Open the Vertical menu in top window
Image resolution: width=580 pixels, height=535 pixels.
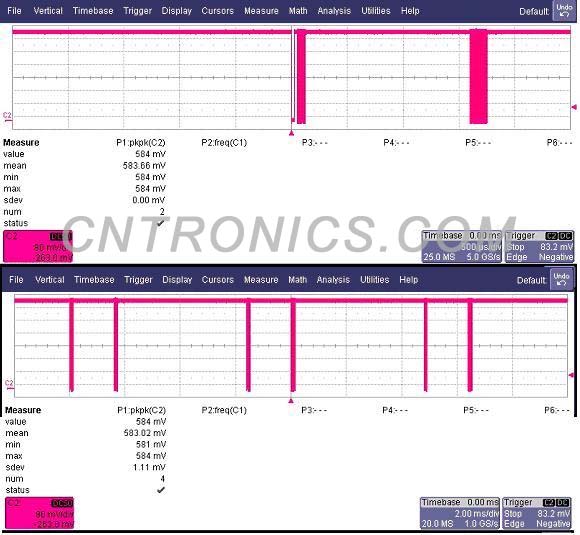tap(48, 11)
